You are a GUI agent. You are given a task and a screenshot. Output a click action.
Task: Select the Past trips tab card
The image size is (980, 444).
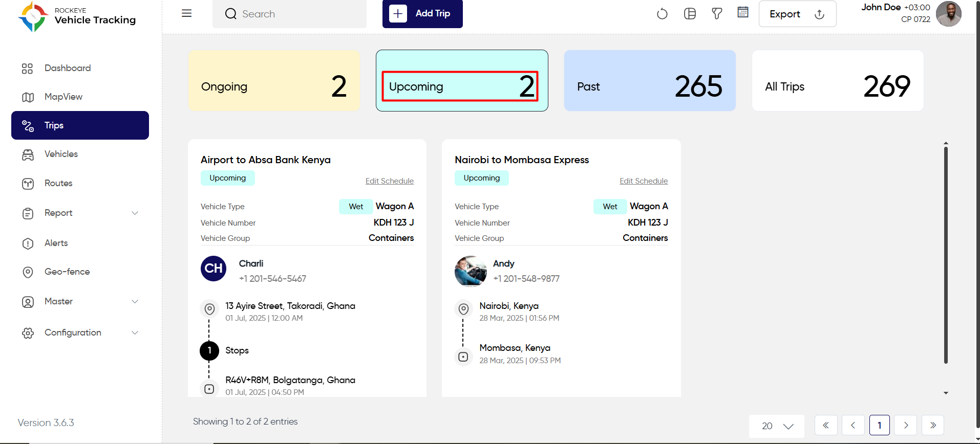[650, 80]
